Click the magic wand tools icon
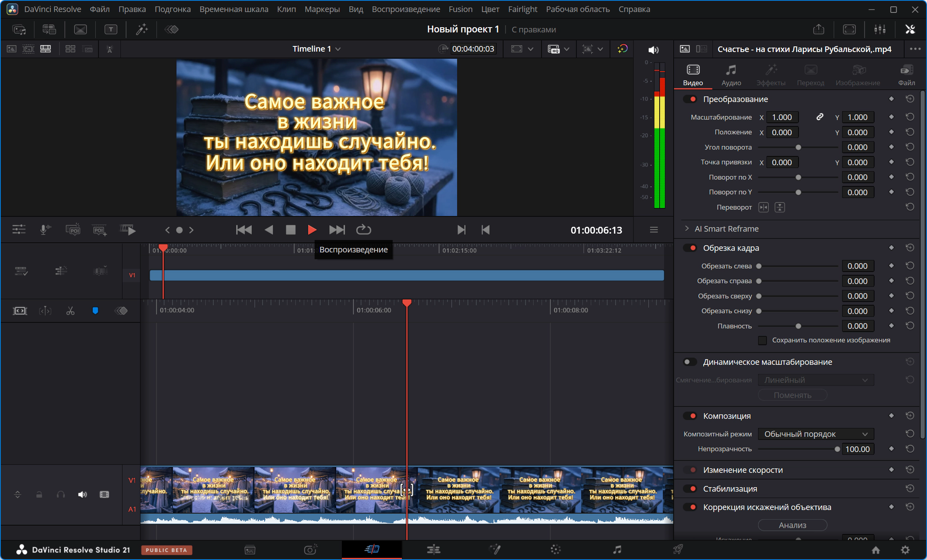 click(x=142, y=29)
